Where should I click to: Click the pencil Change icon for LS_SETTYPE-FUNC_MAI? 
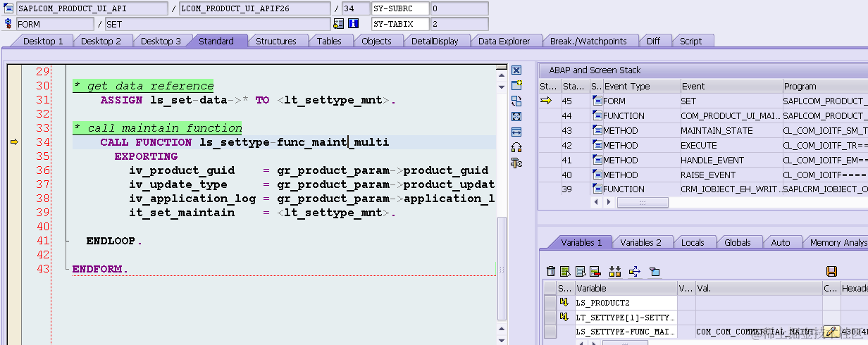831,331
